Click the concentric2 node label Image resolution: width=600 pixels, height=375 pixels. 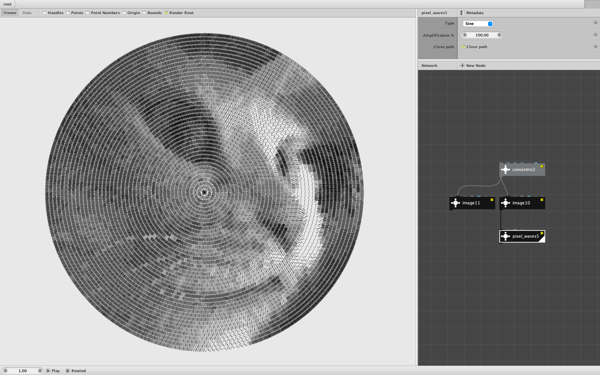[x=523, y=170]
